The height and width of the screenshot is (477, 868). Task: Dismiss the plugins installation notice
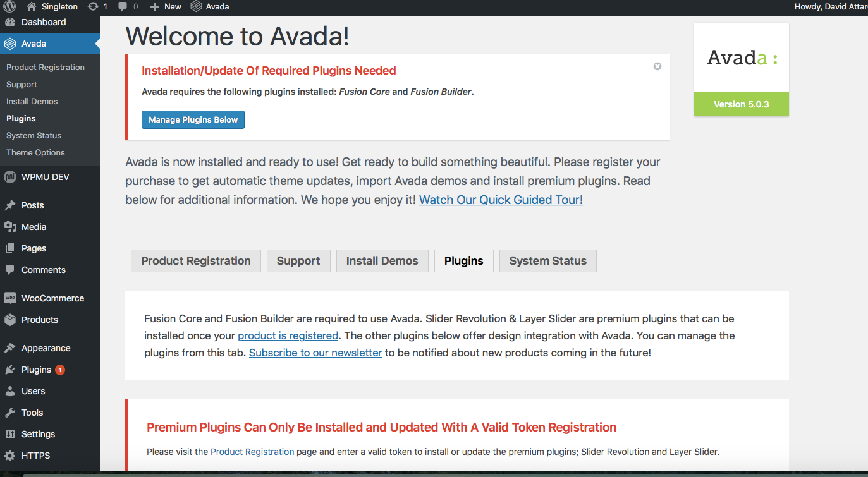pyautogui.click(x=657, y=66)
